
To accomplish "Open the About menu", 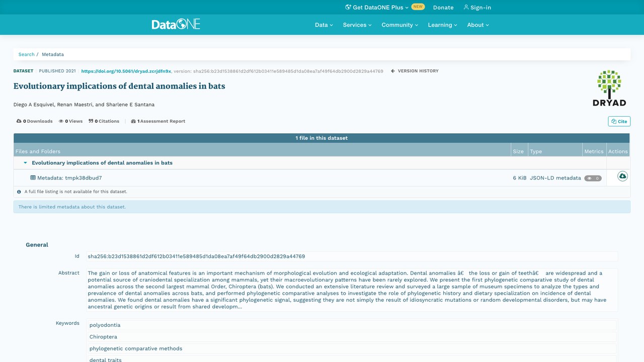I will coord(478,25).
